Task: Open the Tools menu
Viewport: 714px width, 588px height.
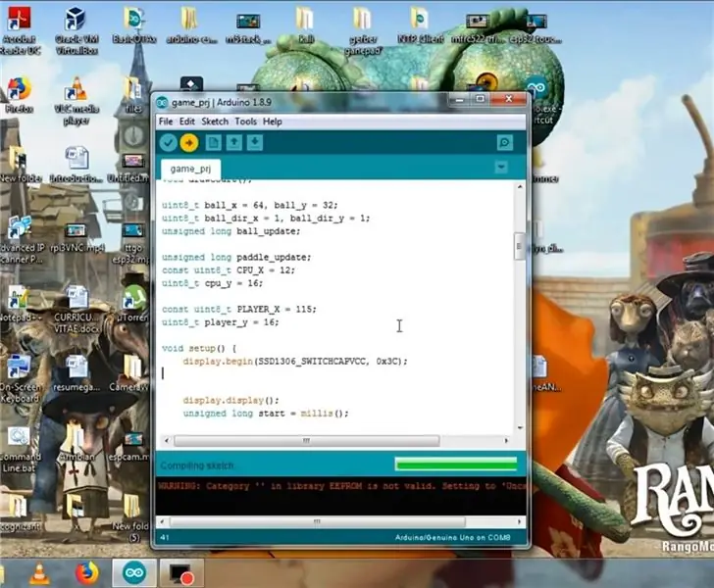Action: click(246, 122)
